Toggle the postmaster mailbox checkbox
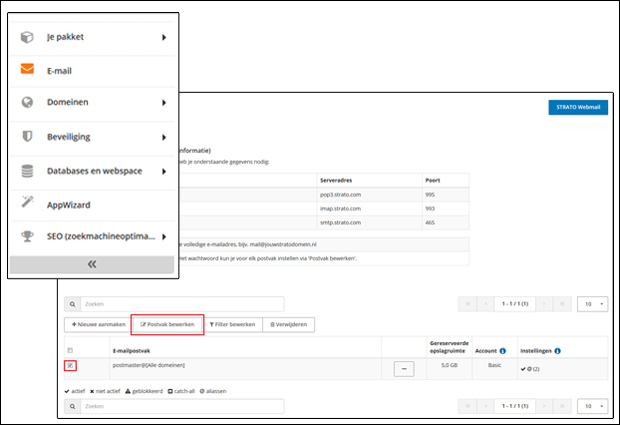 click(x=69, y=366)
